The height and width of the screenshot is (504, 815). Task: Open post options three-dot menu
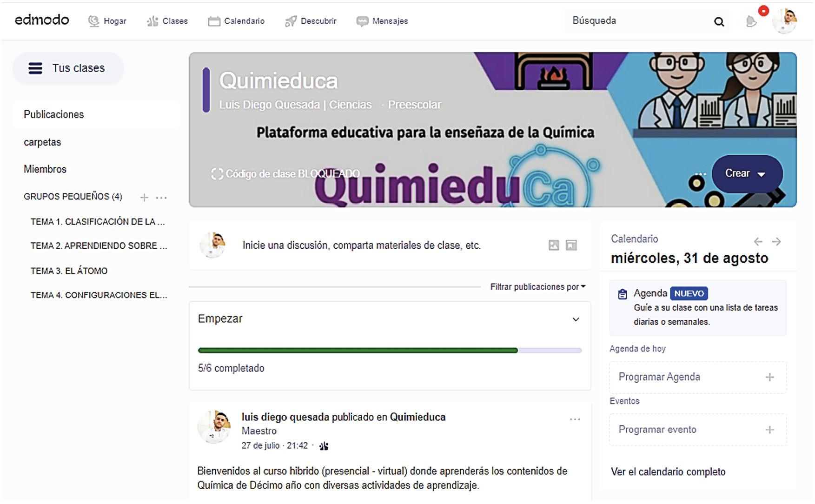point(575,419)
